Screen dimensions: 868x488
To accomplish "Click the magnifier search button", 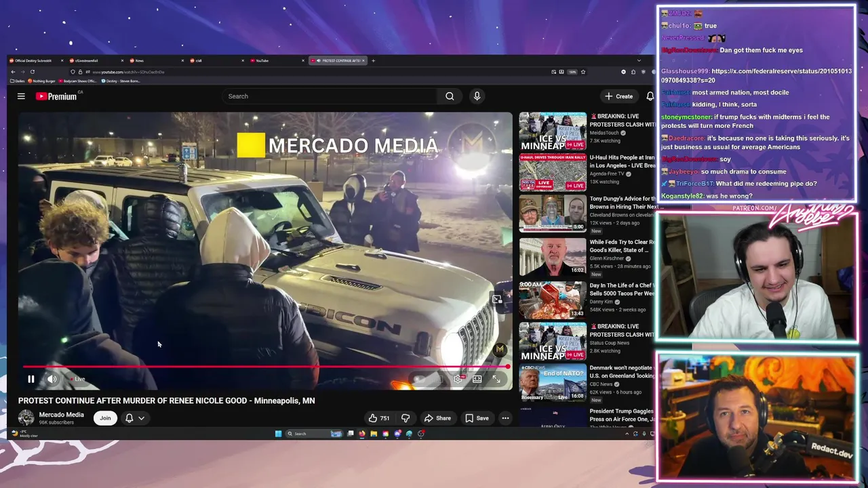I will (450, 96).
